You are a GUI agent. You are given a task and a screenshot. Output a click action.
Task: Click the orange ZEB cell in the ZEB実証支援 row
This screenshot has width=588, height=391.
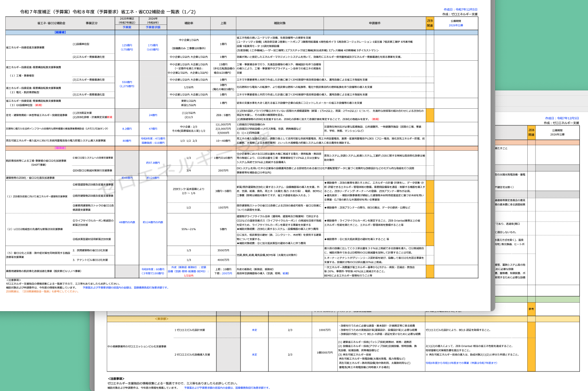[429, 115]
